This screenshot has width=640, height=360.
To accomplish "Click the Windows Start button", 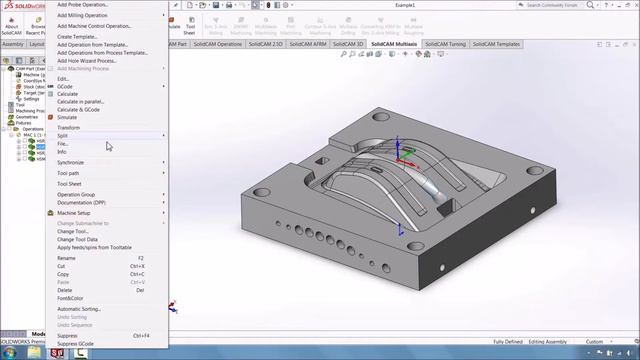I will coord(9,353).
